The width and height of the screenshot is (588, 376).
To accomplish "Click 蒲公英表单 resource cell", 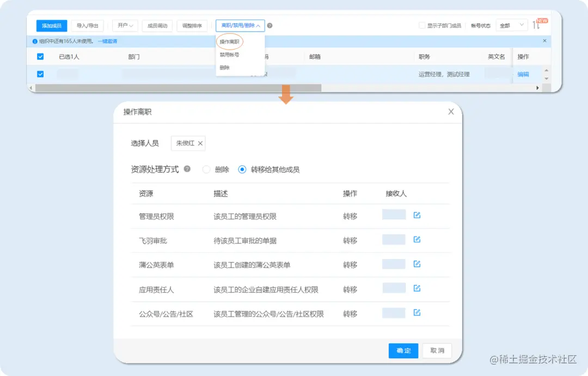I will click(x=156, y=265).
